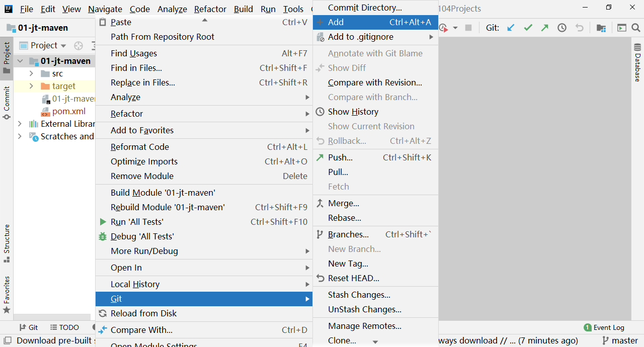Select UnStash Changes... in Git submenu
The height and width of the screenshot is (347, 644).
pyautogui.click(x=375, y=309)
